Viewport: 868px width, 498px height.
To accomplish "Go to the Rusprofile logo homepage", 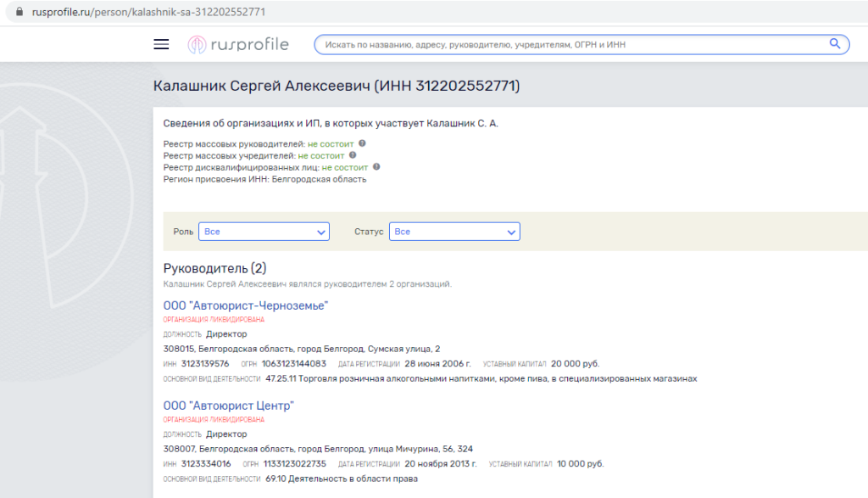I will coord(238,44).
